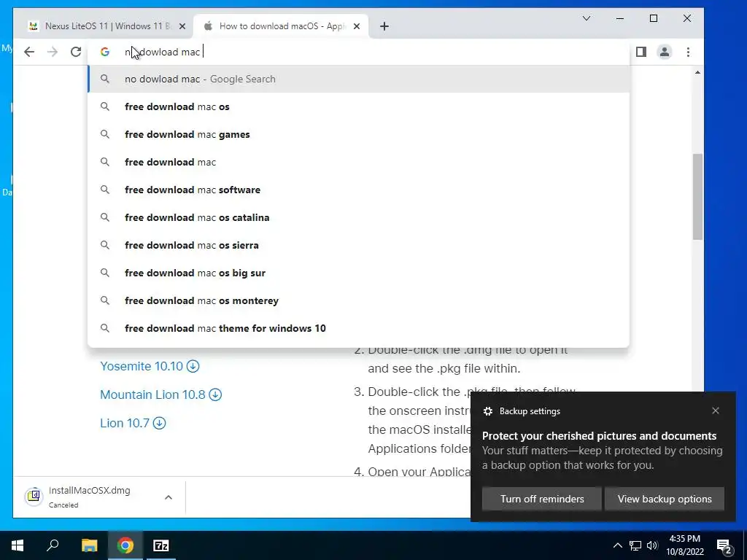
Task: Click the Google icon in address bar
Action: click(105, 52)
